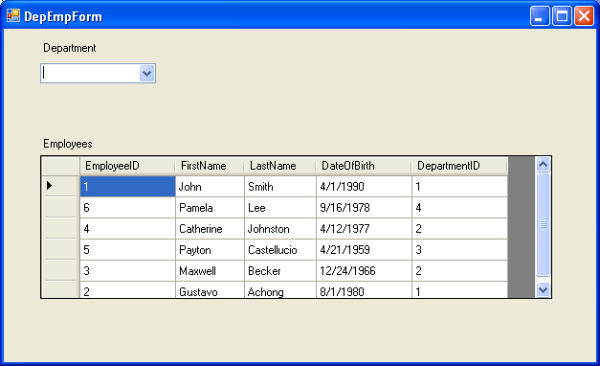
Task: Sort by the FirstName column header
Action: click(x=210, y=166)
